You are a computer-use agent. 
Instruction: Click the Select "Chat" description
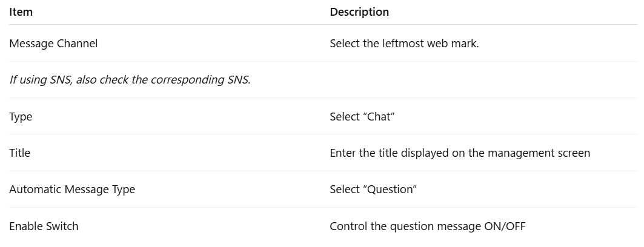point(362,116)
